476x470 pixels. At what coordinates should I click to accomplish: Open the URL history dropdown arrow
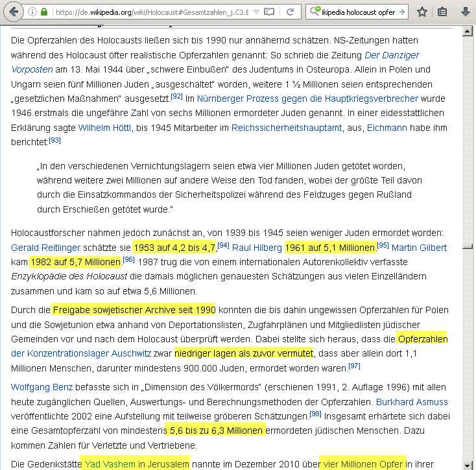(x=256, y=12)
